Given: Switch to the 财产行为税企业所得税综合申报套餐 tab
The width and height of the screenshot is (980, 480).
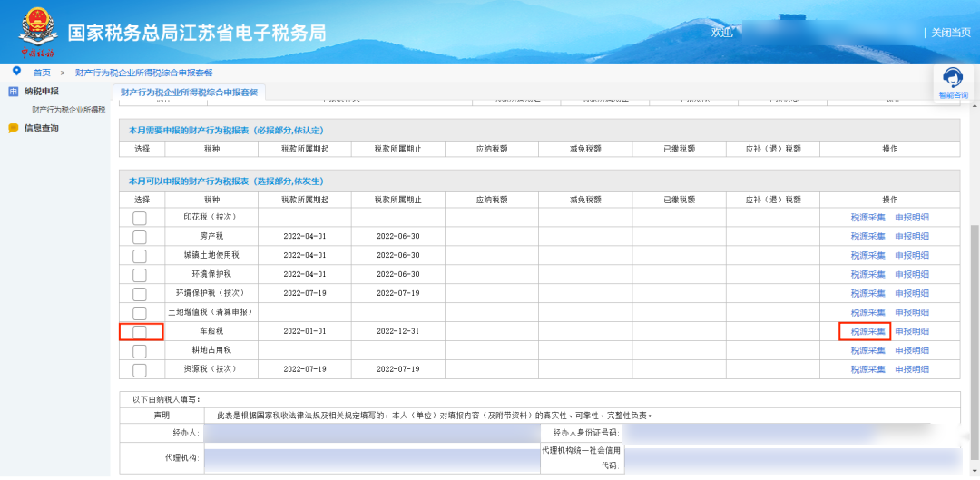Looking at the screenshot, I should [190, 92].
